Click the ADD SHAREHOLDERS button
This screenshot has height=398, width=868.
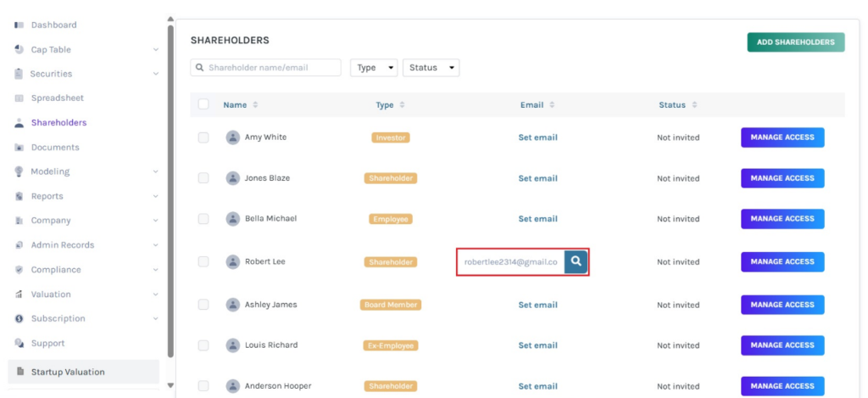[795, 42]
